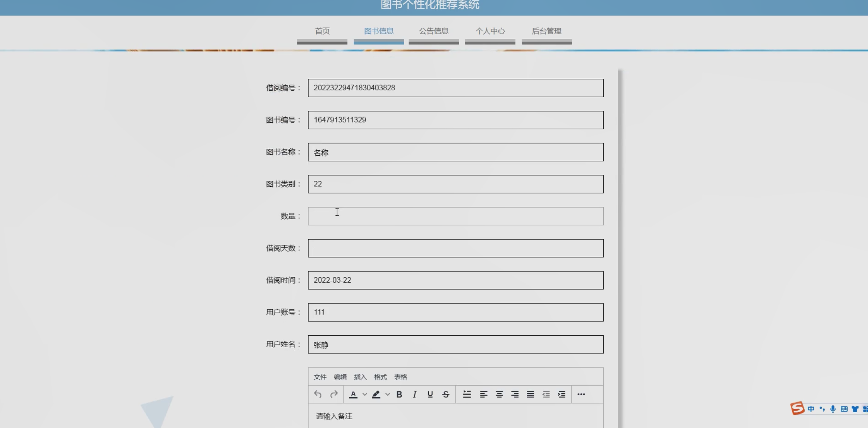Increase indent in the editor toolbar
Screen dimensions: 868x428
[561, 394]
